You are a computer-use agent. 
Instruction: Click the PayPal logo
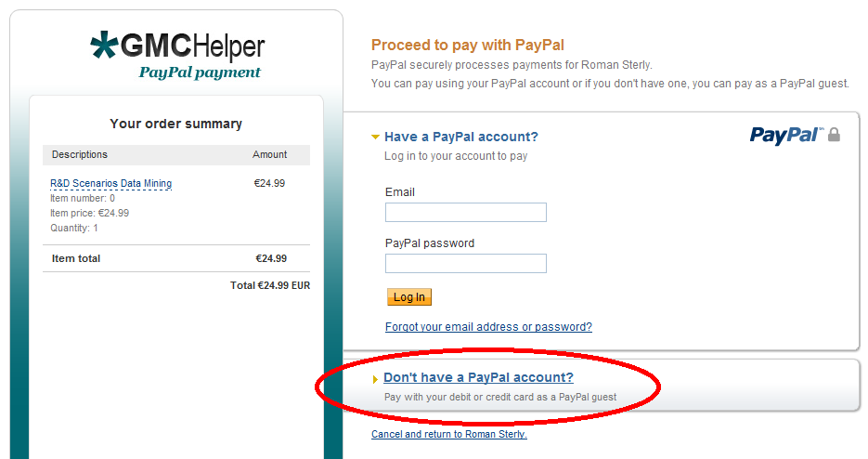coord(785,136)
